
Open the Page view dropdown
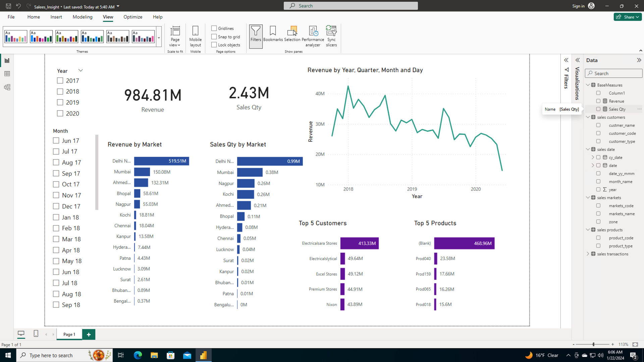[x=175, y=36]
